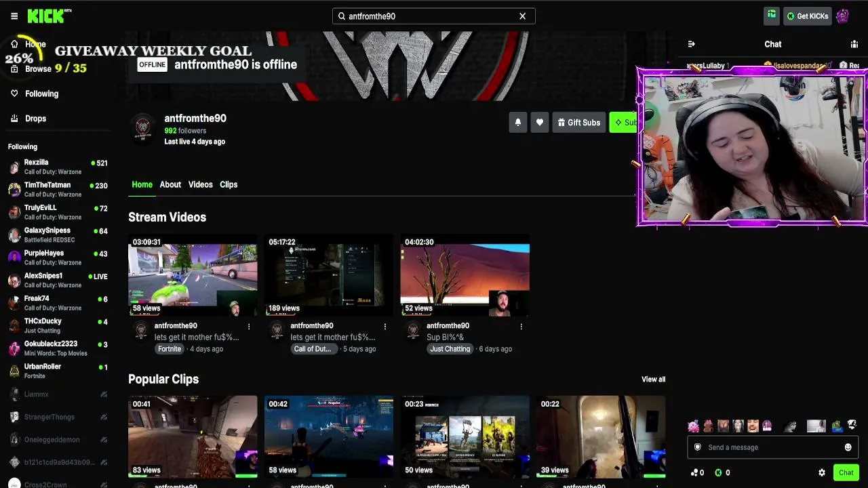868x488 pixels.
Task: Insert the purple hooded emote
Action: tap(767, 426)
